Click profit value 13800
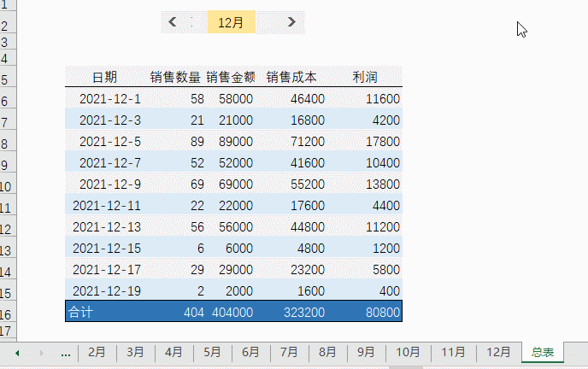 click(383, 184)
